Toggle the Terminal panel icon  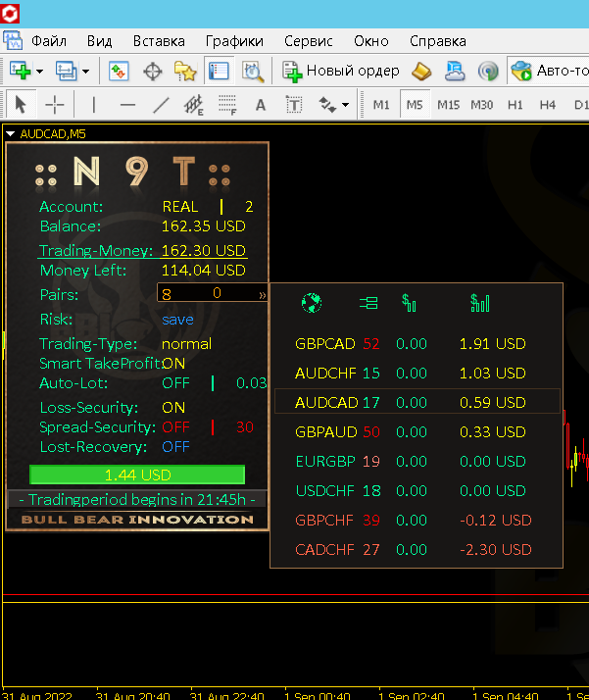[219, 71]
